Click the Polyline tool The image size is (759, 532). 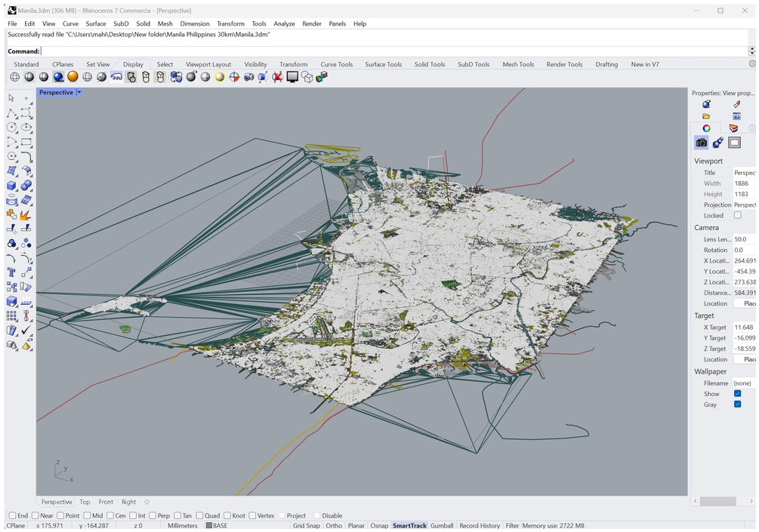click(x=12, y=113)
